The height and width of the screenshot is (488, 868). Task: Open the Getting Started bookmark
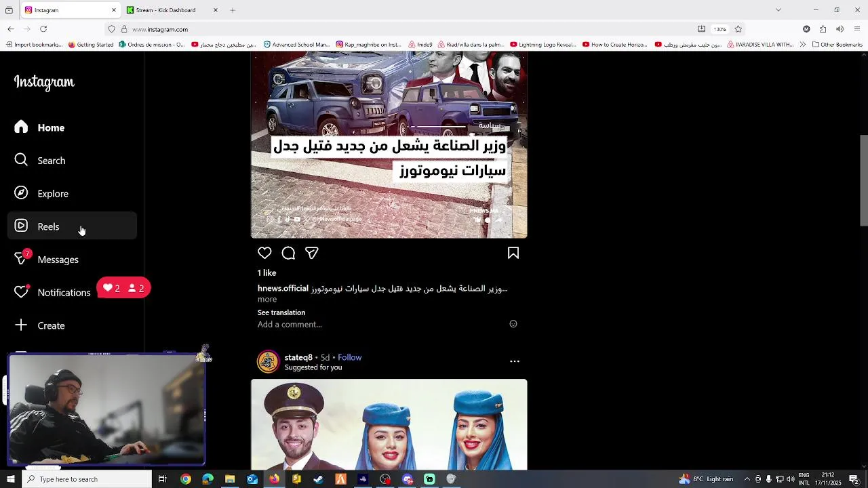point(91,45)
